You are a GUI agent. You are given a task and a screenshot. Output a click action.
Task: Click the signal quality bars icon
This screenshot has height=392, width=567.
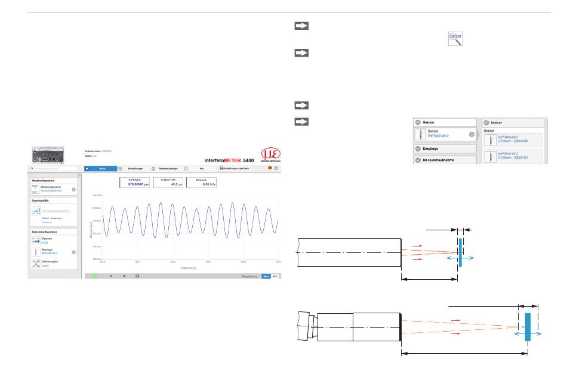click(x=36, y=211)
